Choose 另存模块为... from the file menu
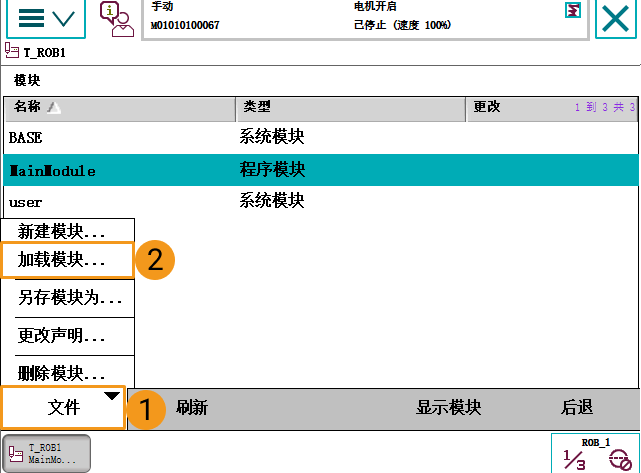 pyautogui.click(x=68, y=298)
